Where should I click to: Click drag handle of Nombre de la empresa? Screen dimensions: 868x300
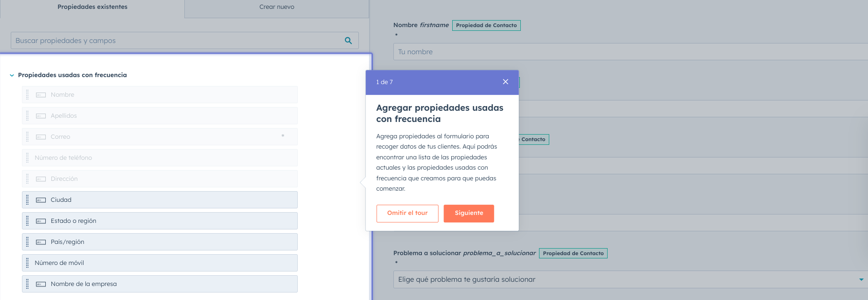[x=27, y=284]
